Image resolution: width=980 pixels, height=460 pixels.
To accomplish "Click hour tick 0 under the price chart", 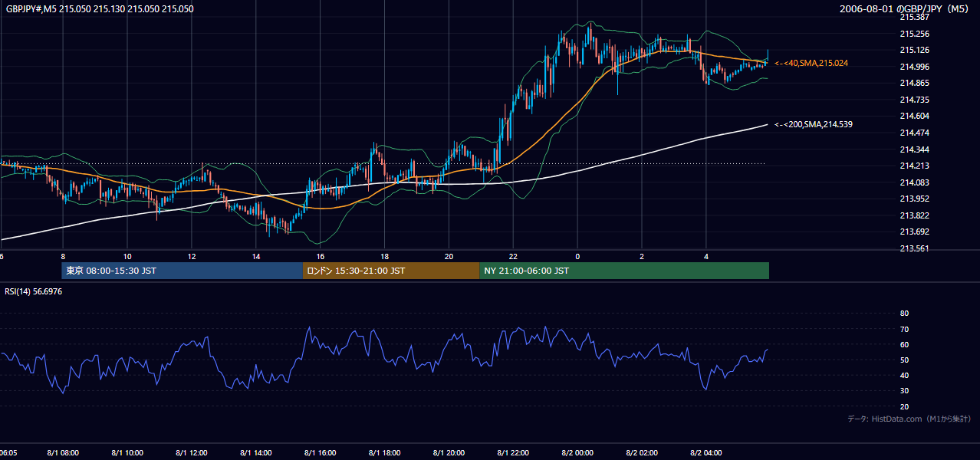I will coord(578,256).
